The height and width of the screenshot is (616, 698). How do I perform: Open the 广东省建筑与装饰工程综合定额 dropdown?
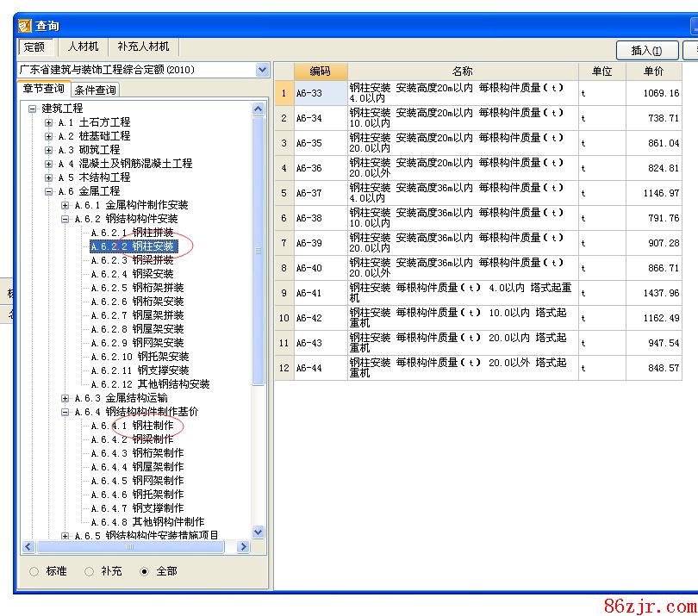point(262,70)
